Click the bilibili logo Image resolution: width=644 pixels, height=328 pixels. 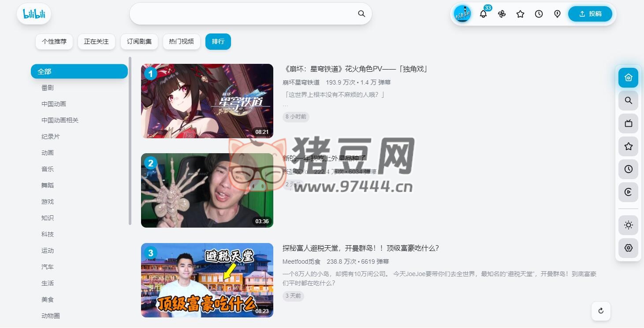(x=34, y=14)
